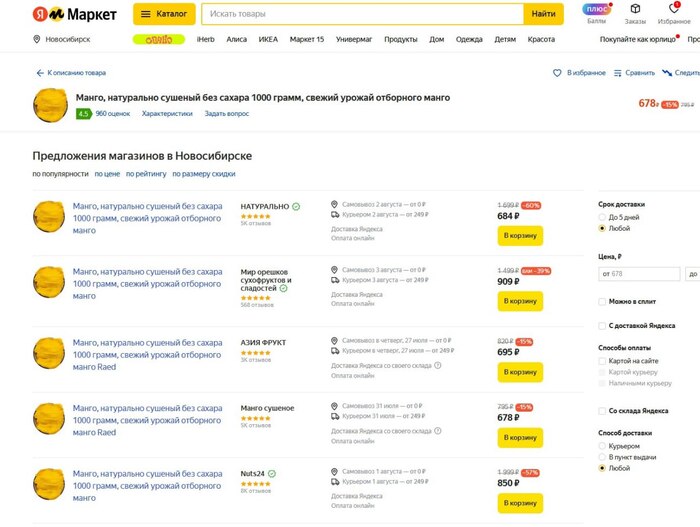Image resolution: width=700 pixels, height=527 pixels.
Task: Add product to favorites with heart icon
Action: pyautogui.click(x=558, y=73)
